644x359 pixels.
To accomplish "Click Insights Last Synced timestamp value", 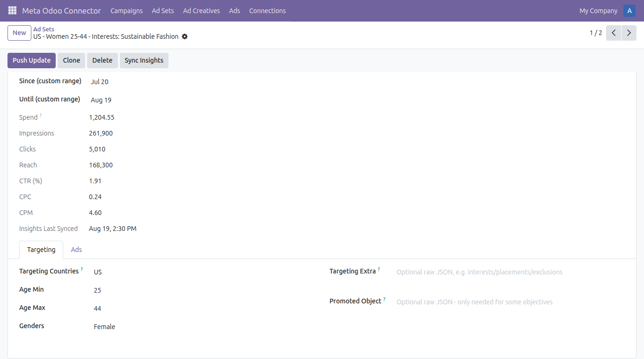I will pyautogui.click(x=113, y=229).
